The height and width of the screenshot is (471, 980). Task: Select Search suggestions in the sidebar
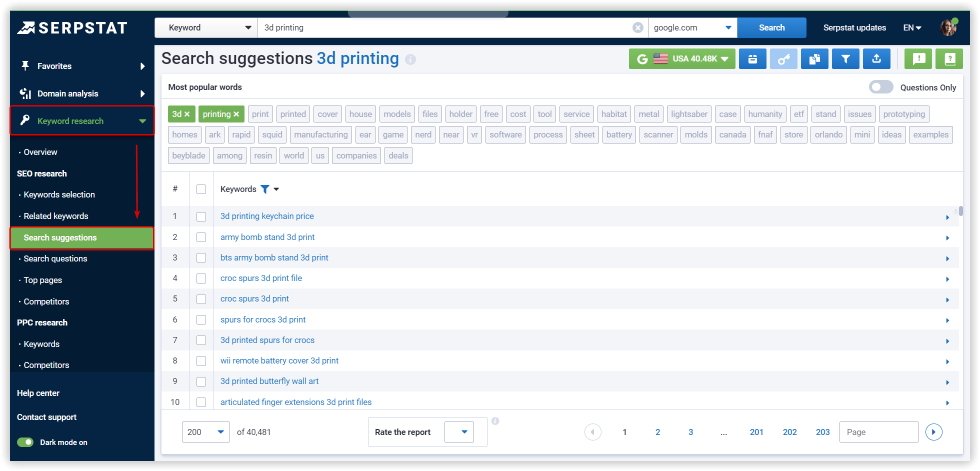tap(82, 237)
